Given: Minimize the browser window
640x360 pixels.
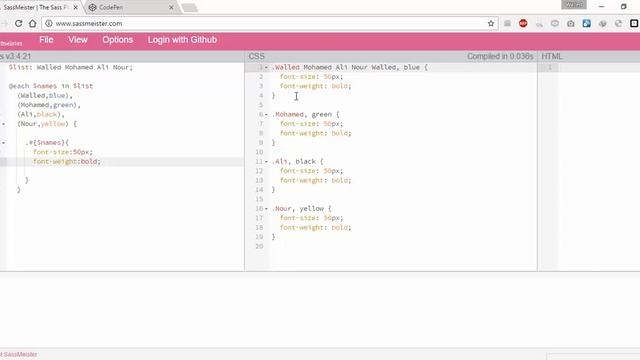Looking at the screenshot, I should [601, 7].
